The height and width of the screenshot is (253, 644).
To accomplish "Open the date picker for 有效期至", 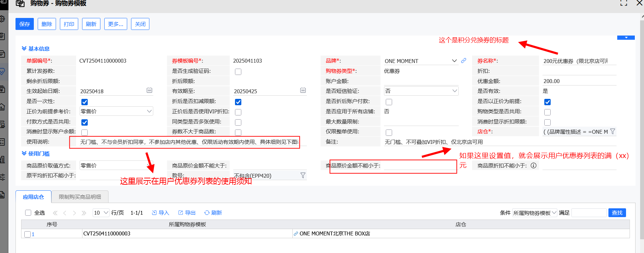I will 303,90.
